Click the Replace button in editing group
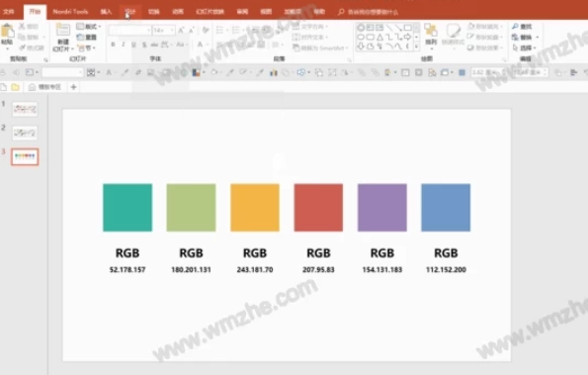 525,38
